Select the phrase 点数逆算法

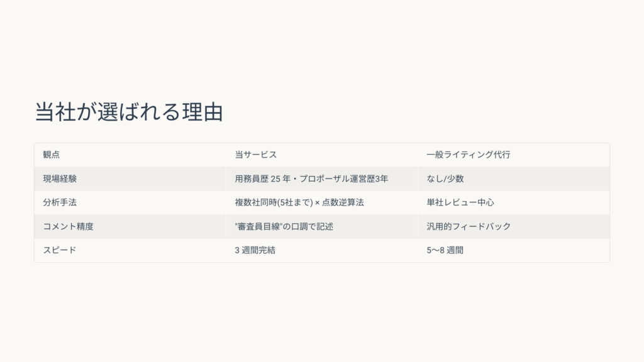pos(344,202)
